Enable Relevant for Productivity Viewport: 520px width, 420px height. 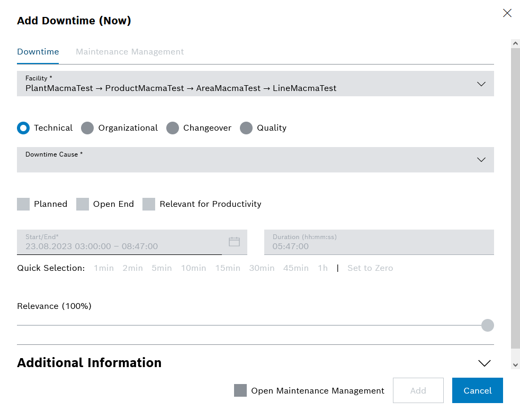coord(149,204)
